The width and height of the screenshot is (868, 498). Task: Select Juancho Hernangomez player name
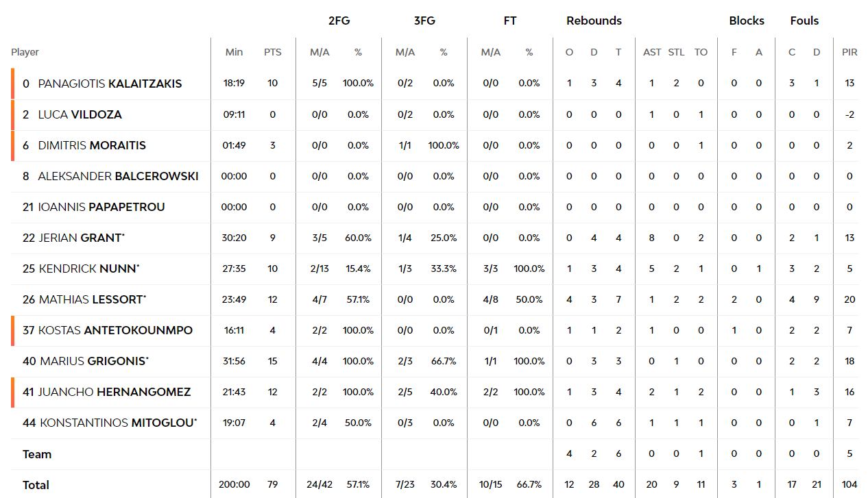coord(114,392)
